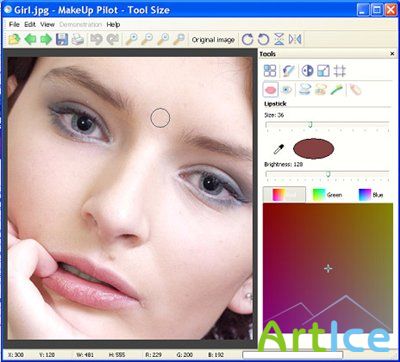Select the Lipstick lips tool

point(271,90)
